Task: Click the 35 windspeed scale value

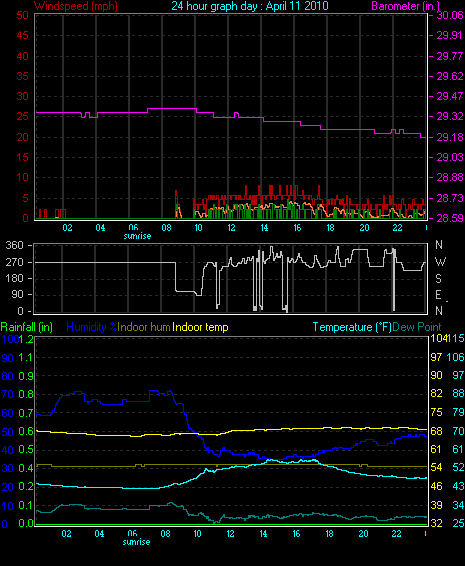Action: coord(22,76)
